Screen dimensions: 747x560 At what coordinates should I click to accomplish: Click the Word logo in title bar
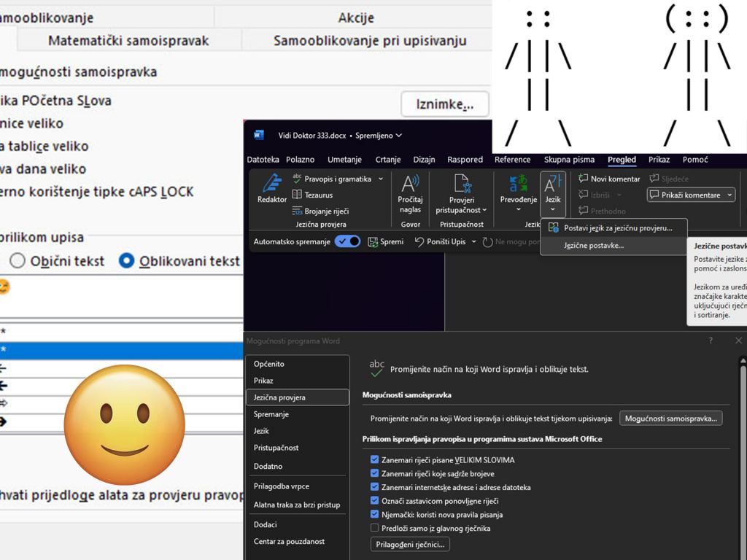(258, 135)
